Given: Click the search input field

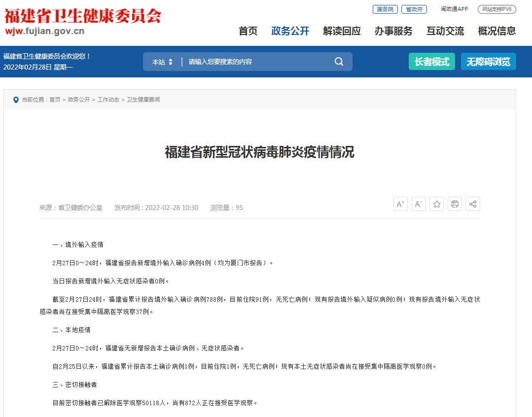Looking at the screenshot, I should [258, 62].
